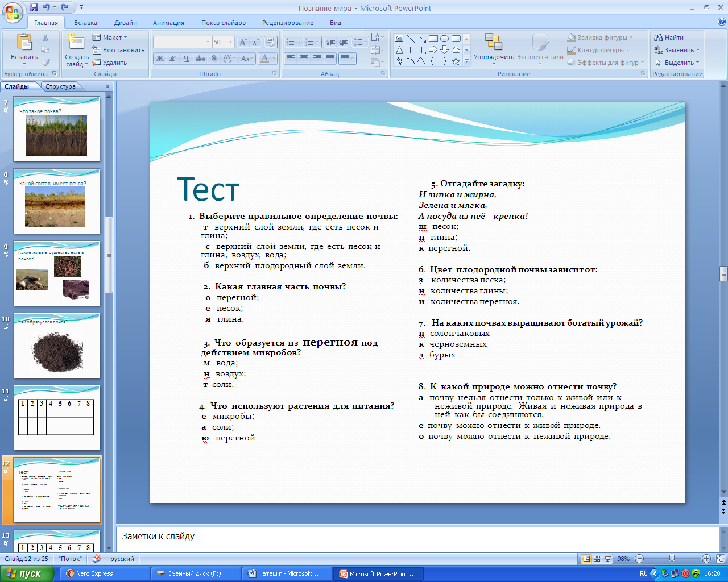
Task: Select slide 10 thumbnail with soil pile
Action: coord(56,346)
